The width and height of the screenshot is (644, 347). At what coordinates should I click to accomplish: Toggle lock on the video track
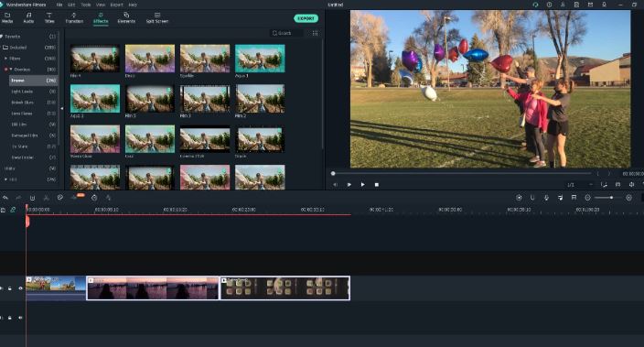coord(10,288)
